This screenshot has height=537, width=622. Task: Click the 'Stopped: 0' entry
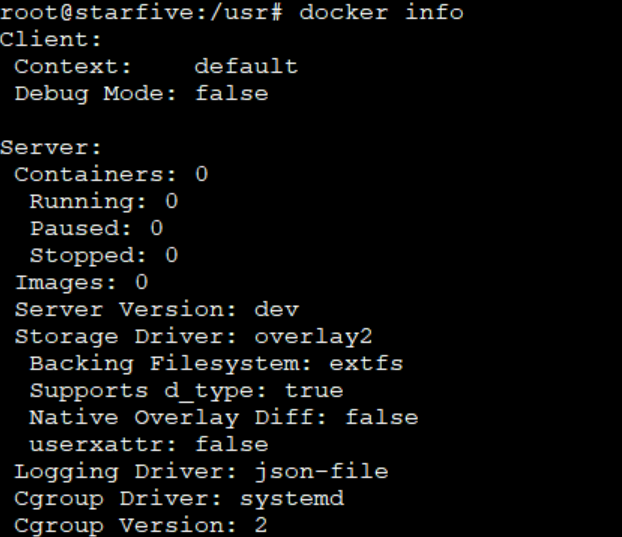[x=103, y=256]
